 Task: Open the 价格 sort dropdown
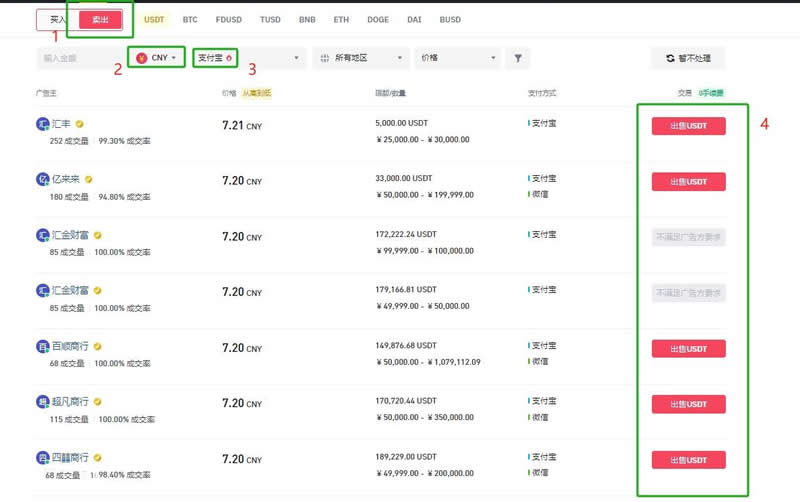coord(458,59)
